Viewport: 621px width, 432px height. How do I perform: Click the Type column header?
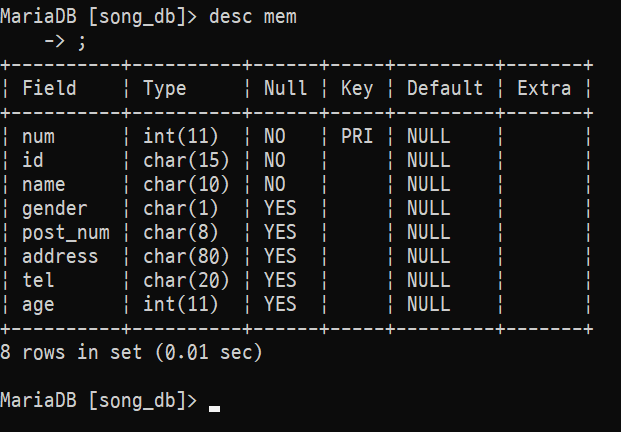click(x=165, y=88)
